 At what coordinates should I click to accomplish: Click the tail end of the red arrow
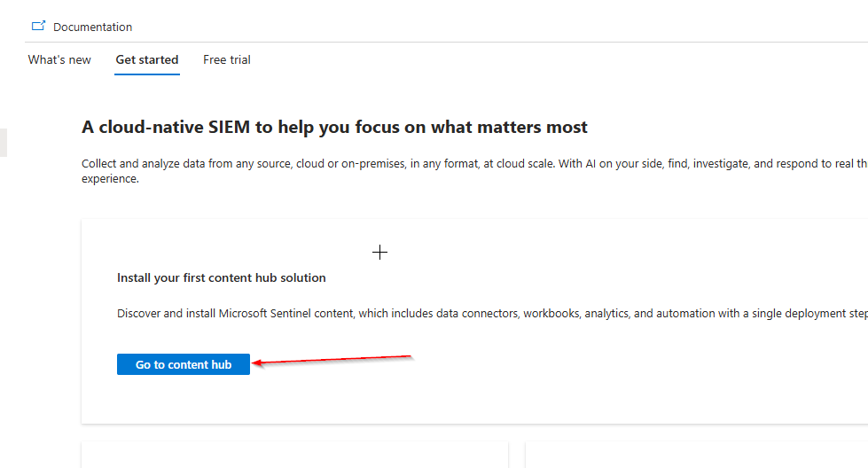(410, 356)
